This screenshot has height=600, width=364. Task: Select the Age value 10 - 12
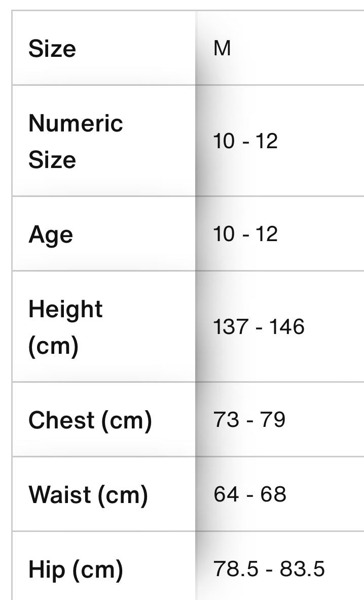tap(245, 235)
